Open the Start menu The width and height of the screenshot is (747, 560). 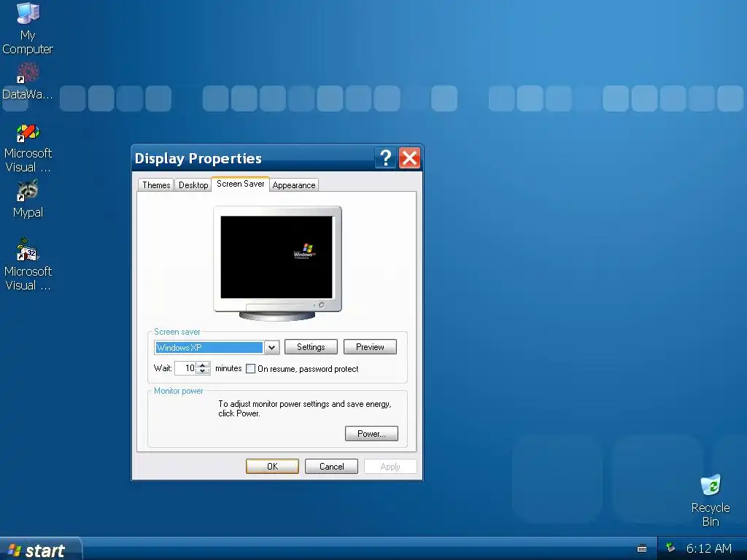(x=41, y=550)
